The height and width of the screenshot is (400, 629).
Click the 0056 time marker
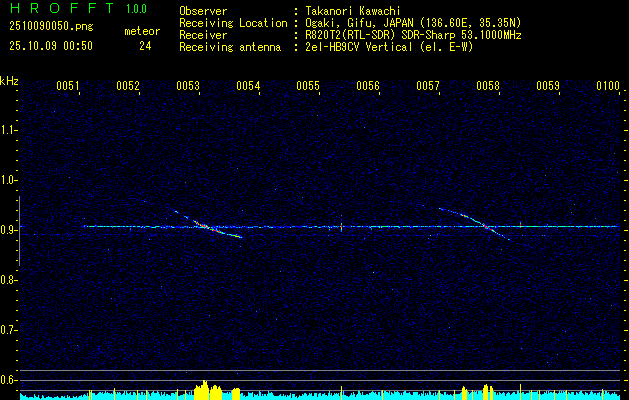[x=367, y=86]
